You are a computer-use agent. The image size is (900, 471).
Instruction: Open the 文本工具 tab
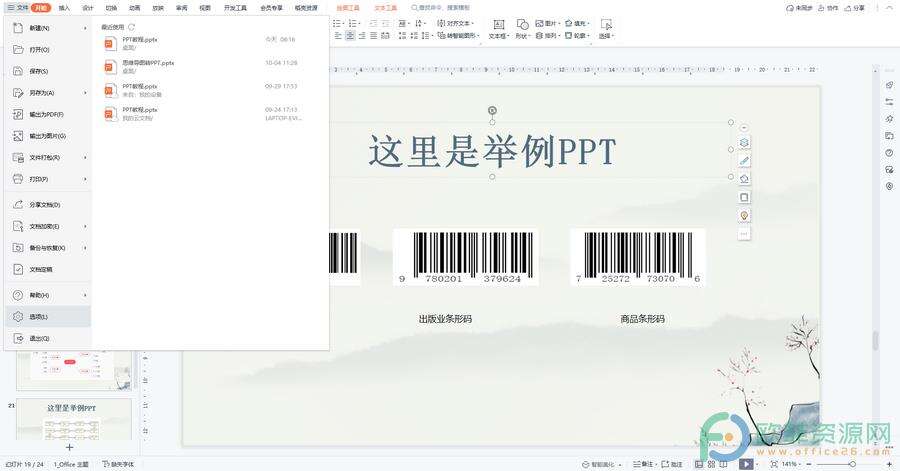point(386,8)
